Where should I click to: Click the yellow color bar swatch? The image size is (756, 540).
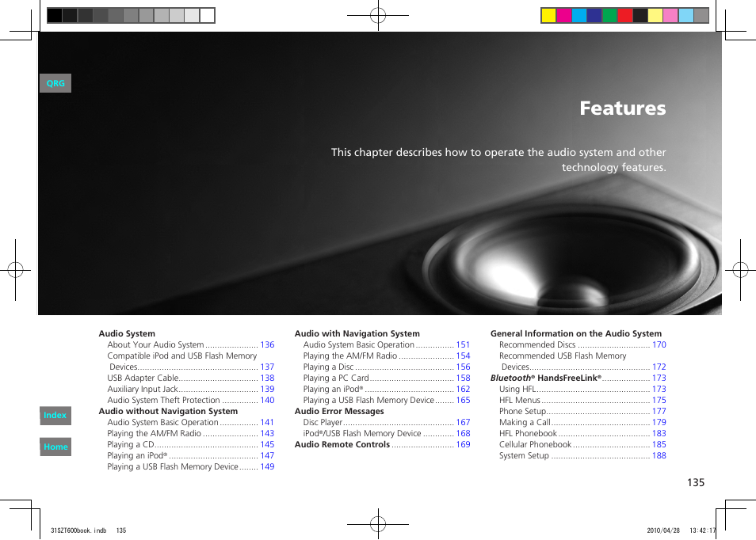coord(548,15)
